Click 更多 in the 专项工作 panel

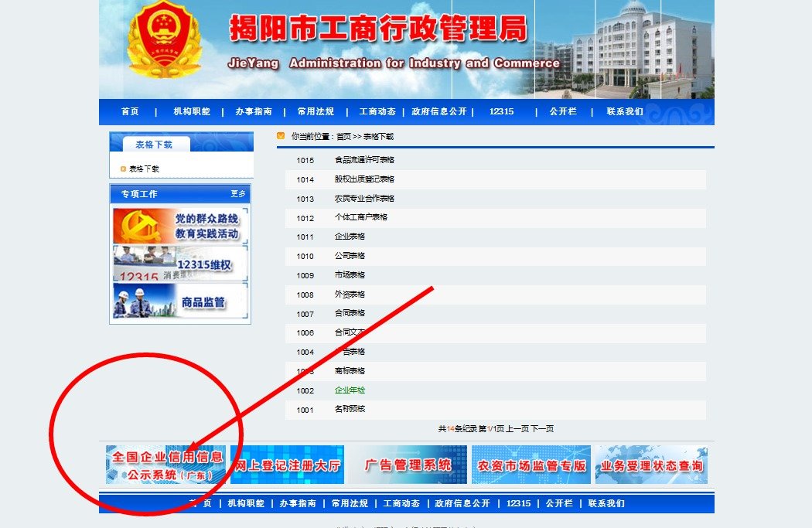pyautogui.click(x=238, y=194)
